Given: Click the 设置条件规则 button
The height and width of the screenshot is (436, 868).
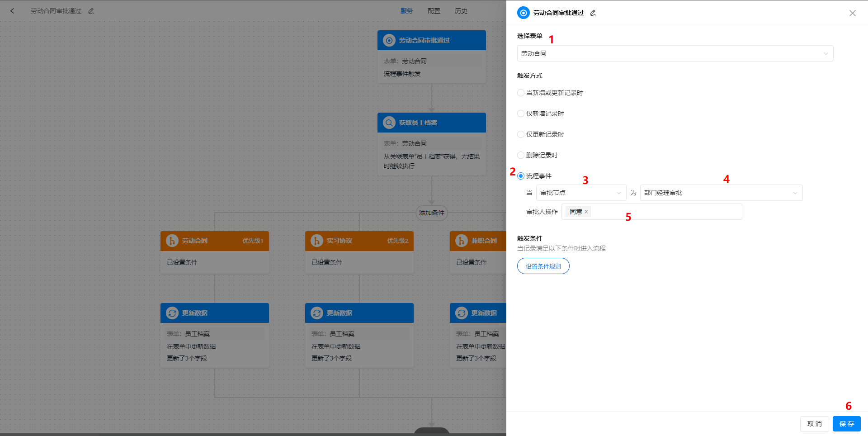Looking at the screenshot, I should point(543,266).
